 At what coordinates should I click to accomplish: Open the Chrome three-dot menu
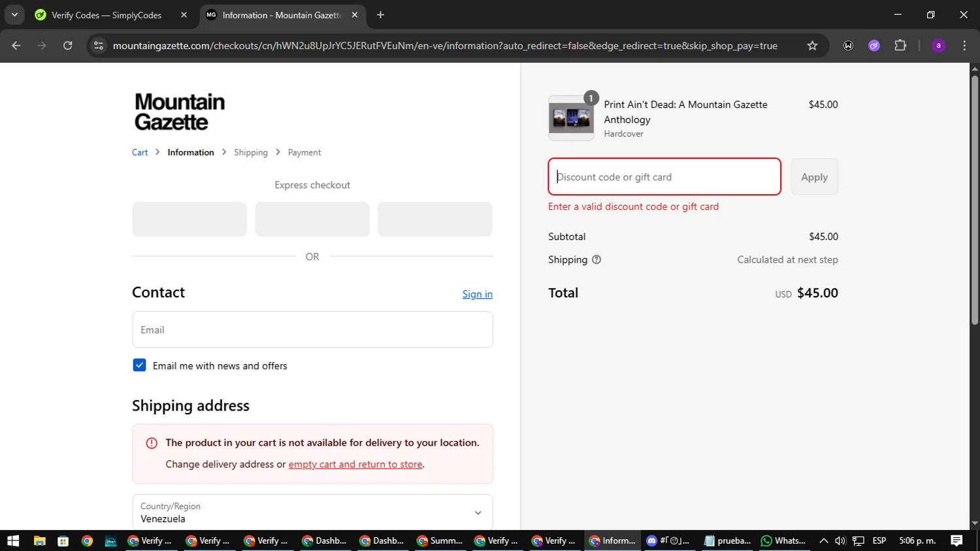click(964, 46)
